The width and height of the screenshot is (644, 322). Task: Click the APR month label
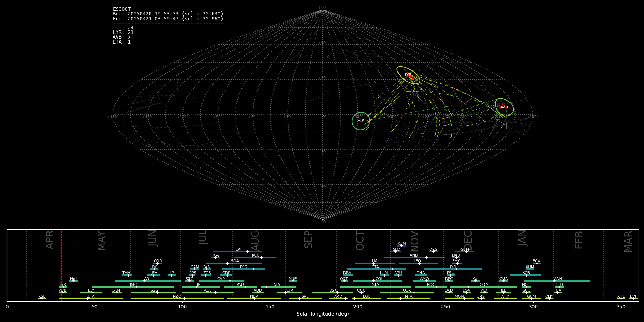click(x=50, y=240)
